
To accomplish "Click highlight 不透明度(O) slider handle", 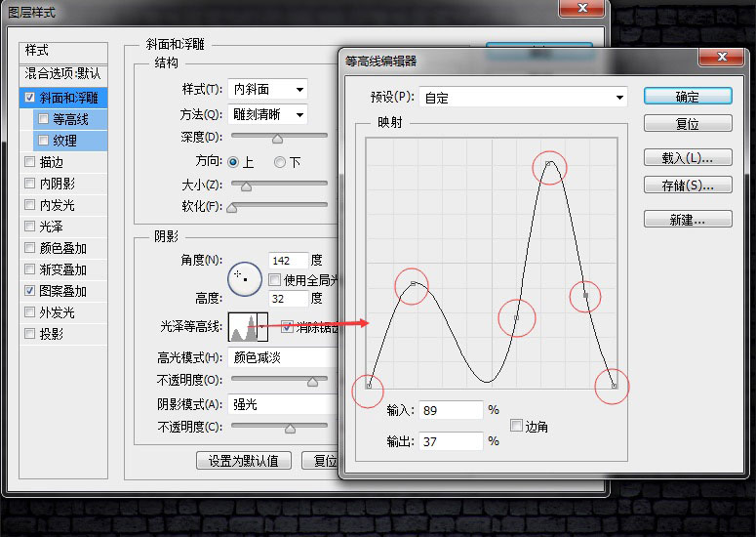I will pos(312,382).
